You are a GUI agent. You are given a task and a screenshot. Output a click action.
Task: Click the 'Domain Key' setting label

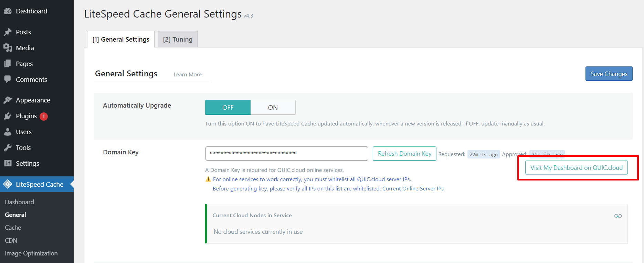121,152
